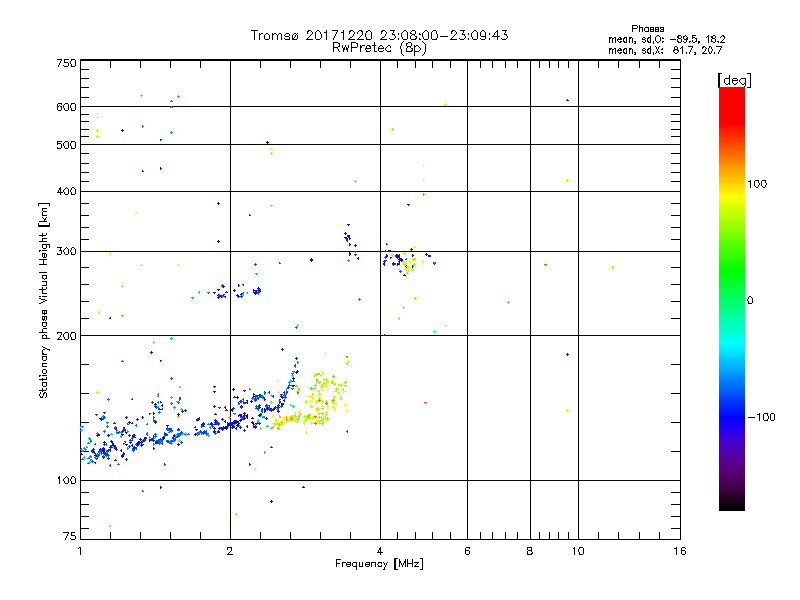This screenshot has width=800, height=600.
Task: Click the 'mean, sd,O: -89.5, 18.2' statistic
Action: pyautogui.click(x=666, y=39)
